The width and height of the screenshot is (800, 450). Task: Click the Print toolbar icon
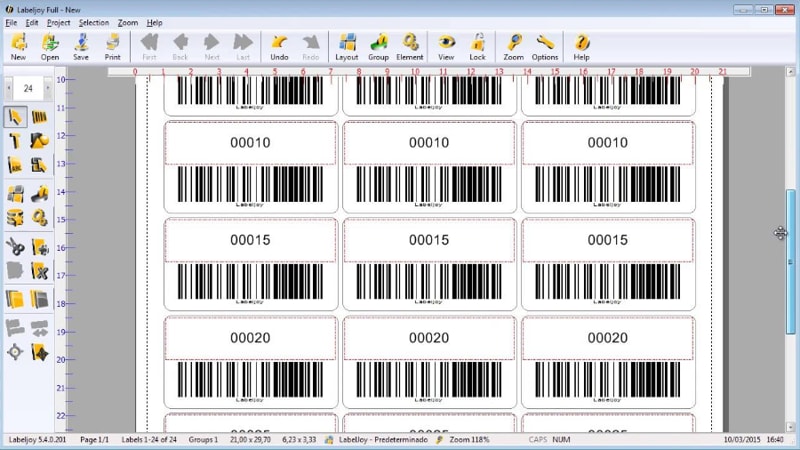click(112, 47)
